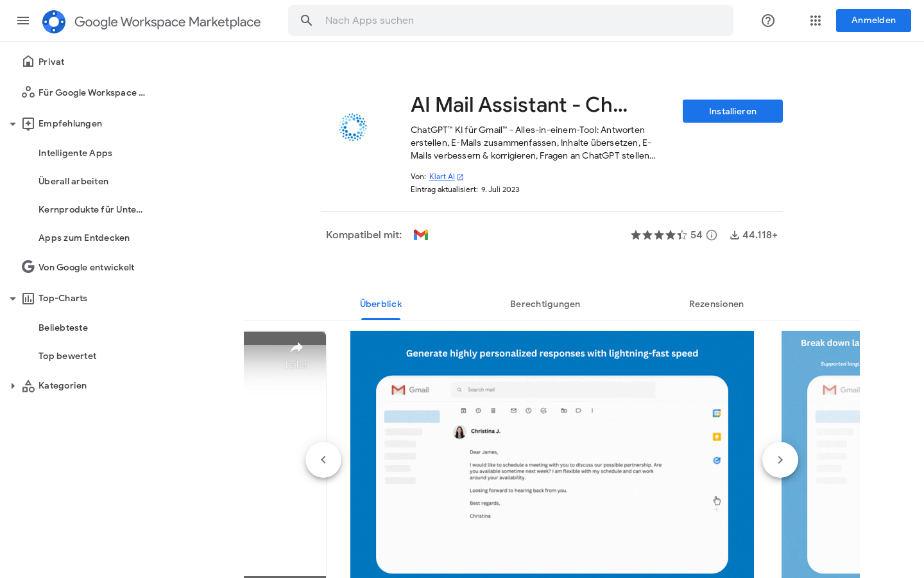This screenshot has width=924, height=578.
Task: Click the search magnifier icon
Action: pos(307,21)
